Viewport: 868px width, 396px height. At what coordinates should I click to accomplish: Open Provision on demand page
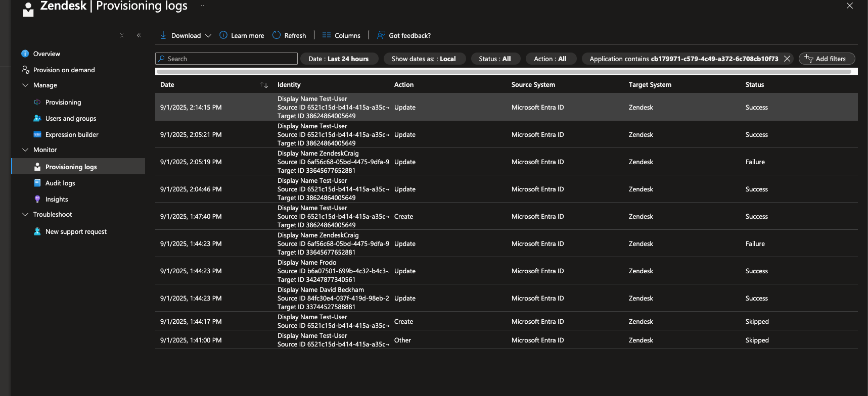[64, 70]
